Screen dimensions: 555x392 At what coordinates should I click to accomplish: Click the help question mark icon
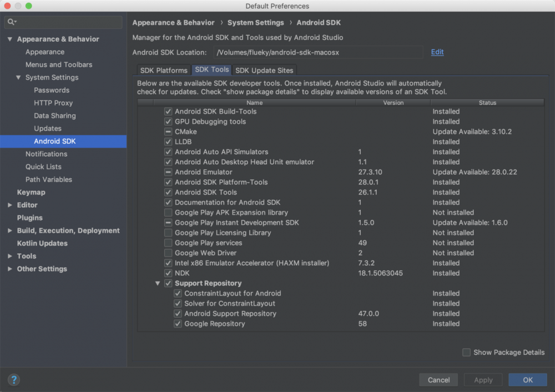click(14, 380)
